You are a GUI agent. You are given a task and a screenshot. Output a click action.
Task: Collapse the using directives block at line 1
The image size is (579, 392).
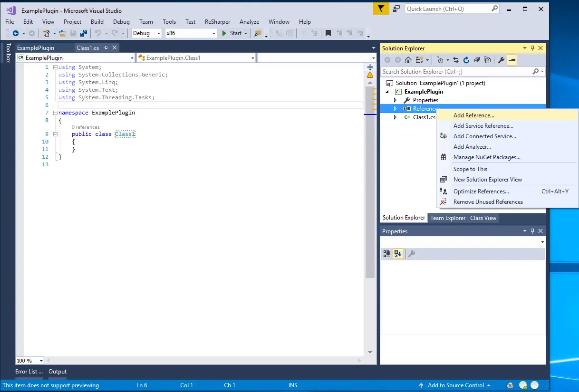pyautogui.click(x=55, y=67)
